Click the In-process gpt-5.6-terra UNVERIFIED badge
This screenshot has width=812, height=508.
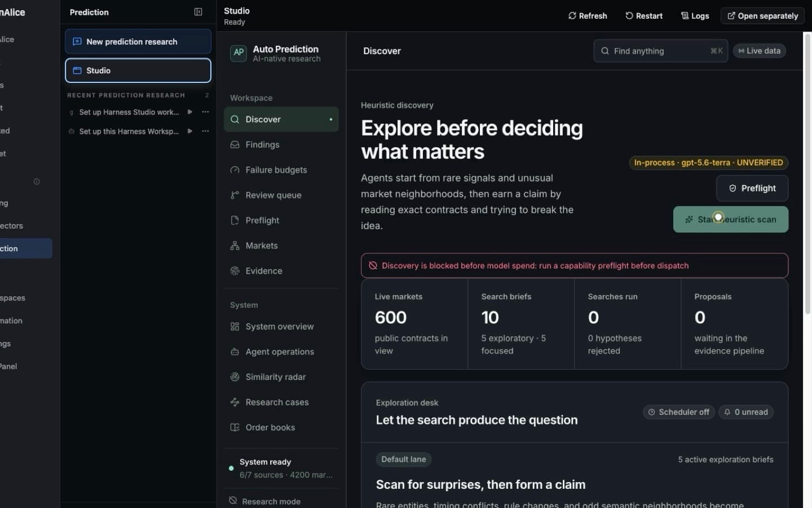click(708, 163)
